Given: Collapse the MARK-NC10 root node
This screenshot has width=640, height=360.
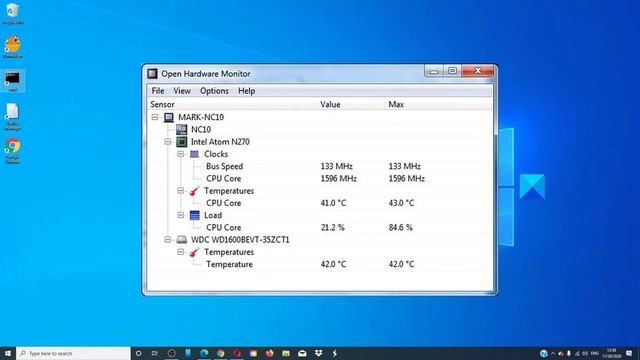Looking at the screenshot, I should click(x=155, y=117).
